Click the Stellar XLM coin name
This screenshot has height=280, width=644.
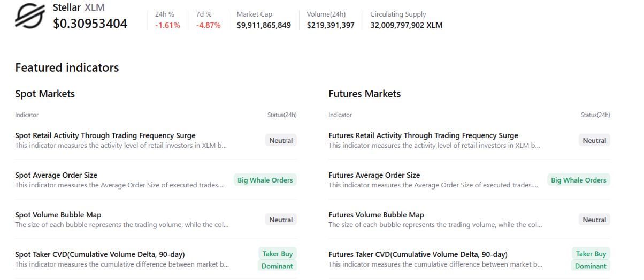(x=79, y=7)
